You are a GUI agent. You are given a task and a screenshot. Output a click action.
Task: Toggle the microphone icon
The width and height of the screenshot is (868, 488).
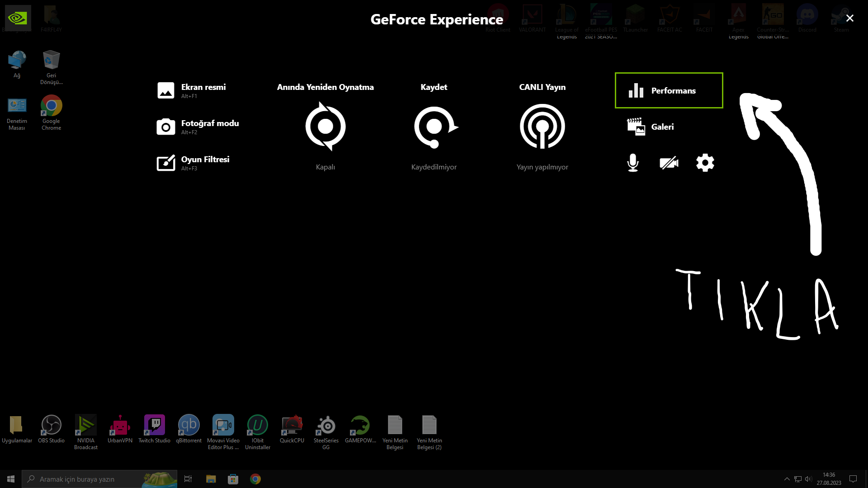[x=633, y=163]
